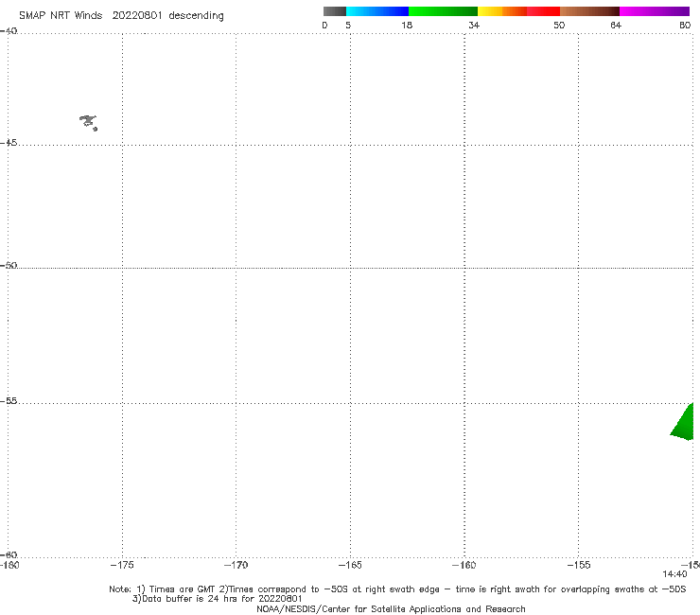Click the -155 longitude axis label

579,565
